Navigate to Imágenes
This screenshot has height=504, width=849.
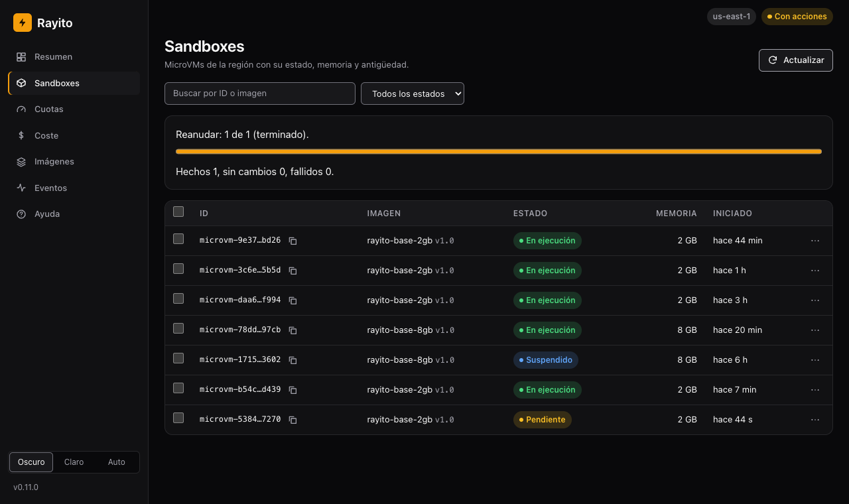point(74,162)
